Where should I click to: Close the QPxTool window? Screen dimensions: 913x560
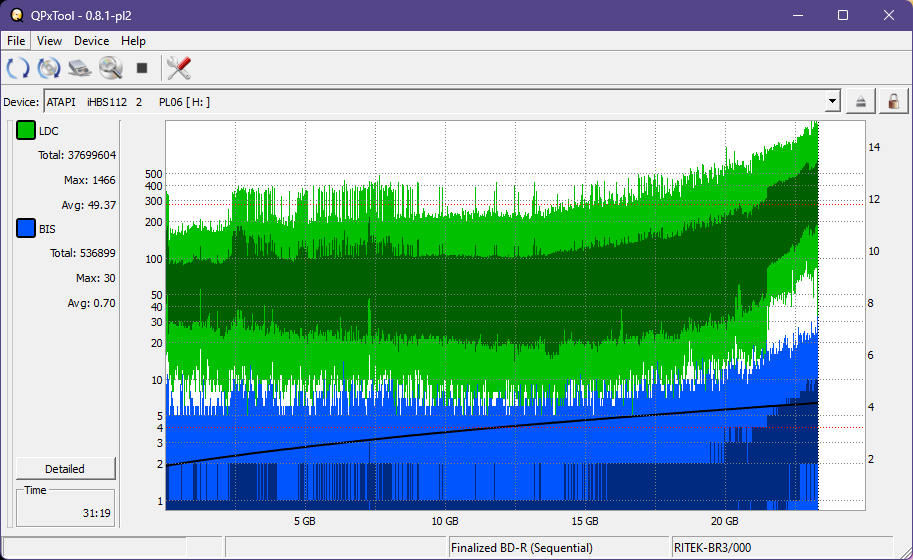pyautogui.click(x=889, y=15)
